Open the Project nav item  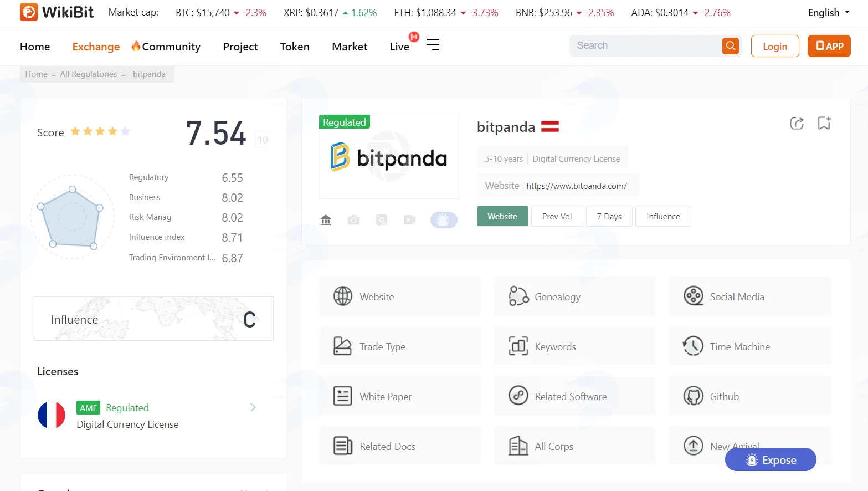coord(240,47)
